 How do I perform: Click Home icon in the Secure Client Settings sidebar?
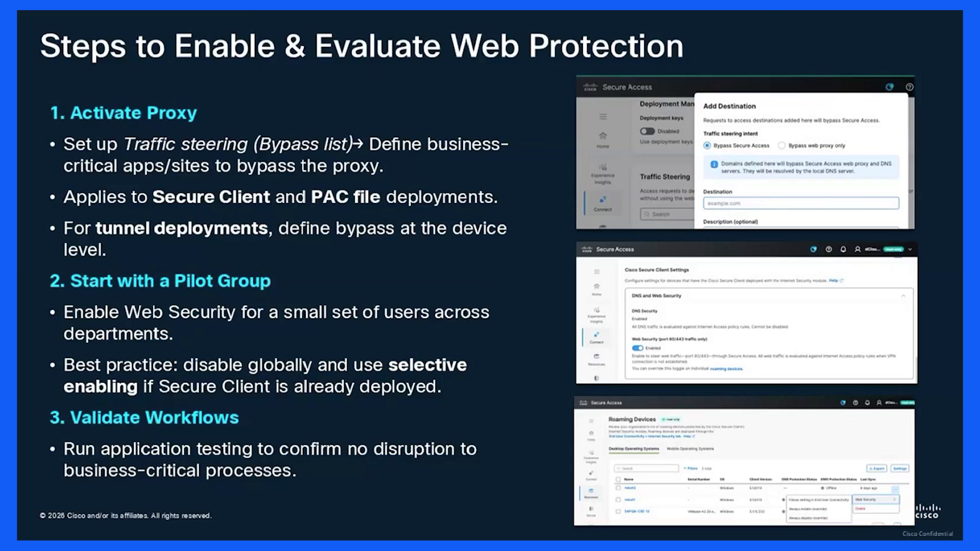point(596,286)
